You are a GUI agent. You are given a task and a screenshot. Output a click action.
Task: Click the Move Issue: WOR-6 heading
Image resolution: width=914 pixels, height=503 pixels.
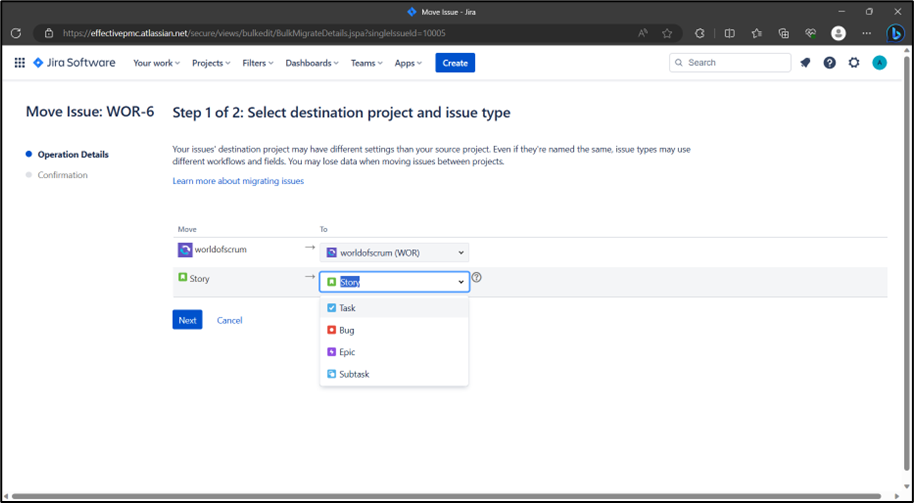(x=90, y=111)
